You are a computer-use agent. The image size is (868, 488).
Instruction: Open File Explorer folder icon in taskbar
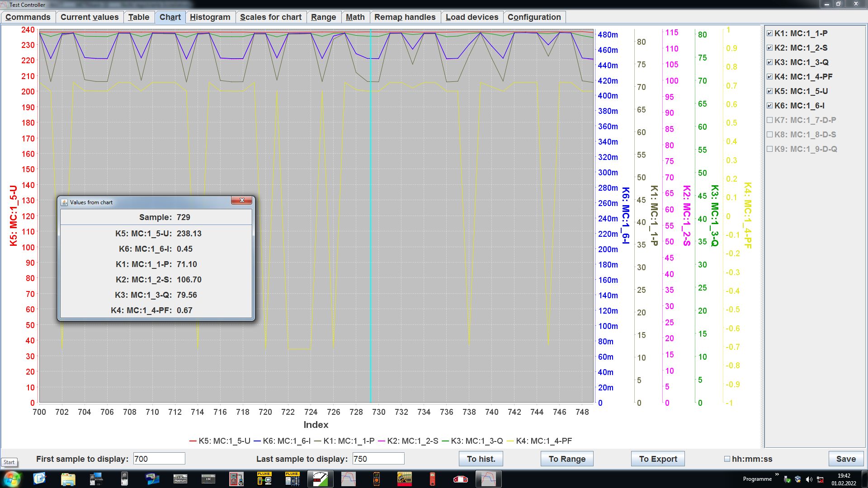[x=68, y=479]
